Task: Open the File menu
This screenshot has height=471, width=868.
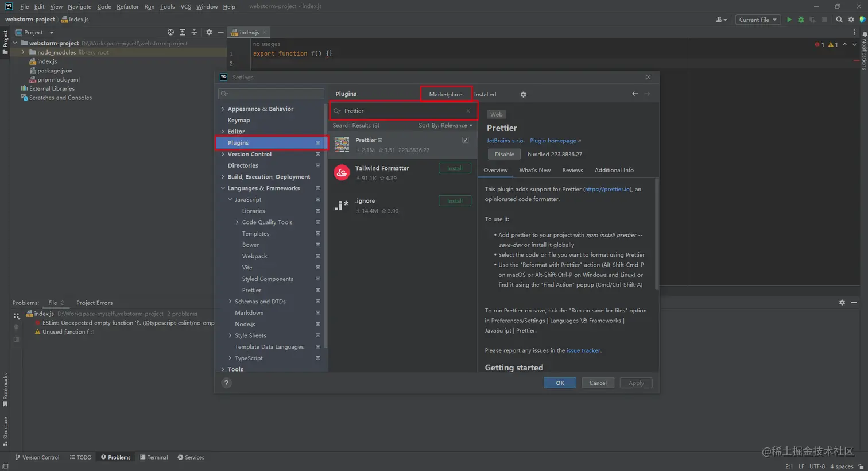Action: [x=24, y=6]
